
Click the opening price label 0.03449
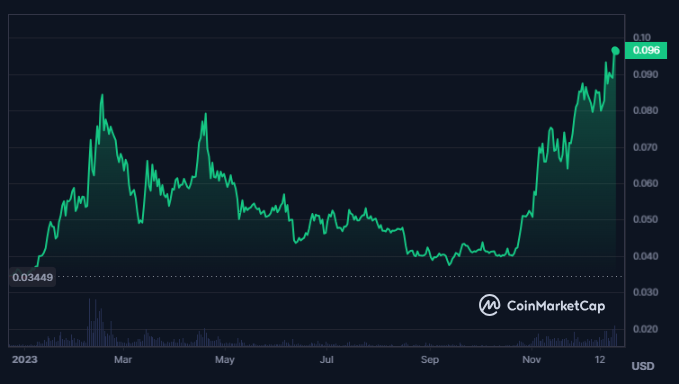32,277
